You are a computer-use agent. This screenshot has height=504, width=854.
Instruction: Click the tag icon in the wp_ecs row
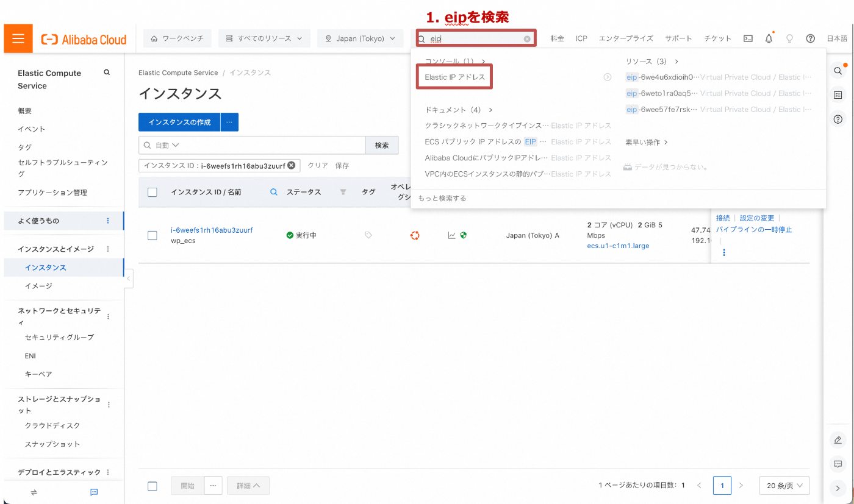[368, 235]
